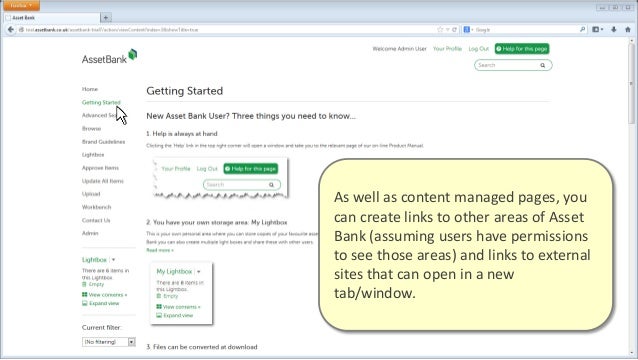Click the 'Current filter:' label
The image size is (638, 360).
click(102, 327)
